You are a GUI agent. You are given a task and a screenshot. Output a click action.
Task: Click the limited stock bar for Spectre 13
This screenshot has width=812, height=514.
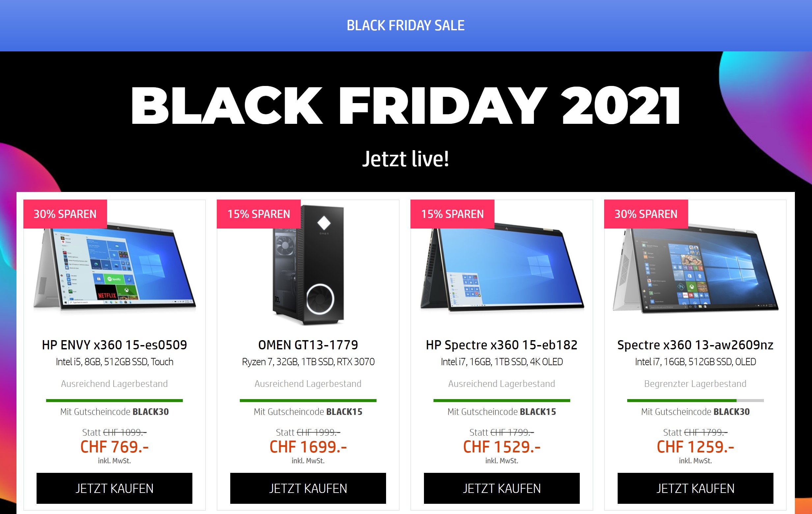coord(695,400)
